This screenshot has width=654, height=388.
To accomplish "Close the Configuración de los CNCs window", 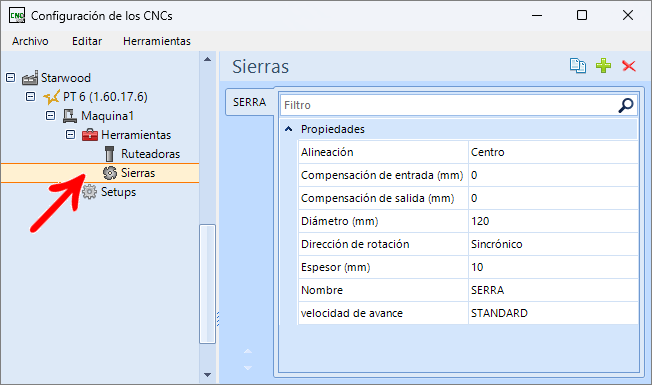I will (627, 15).
